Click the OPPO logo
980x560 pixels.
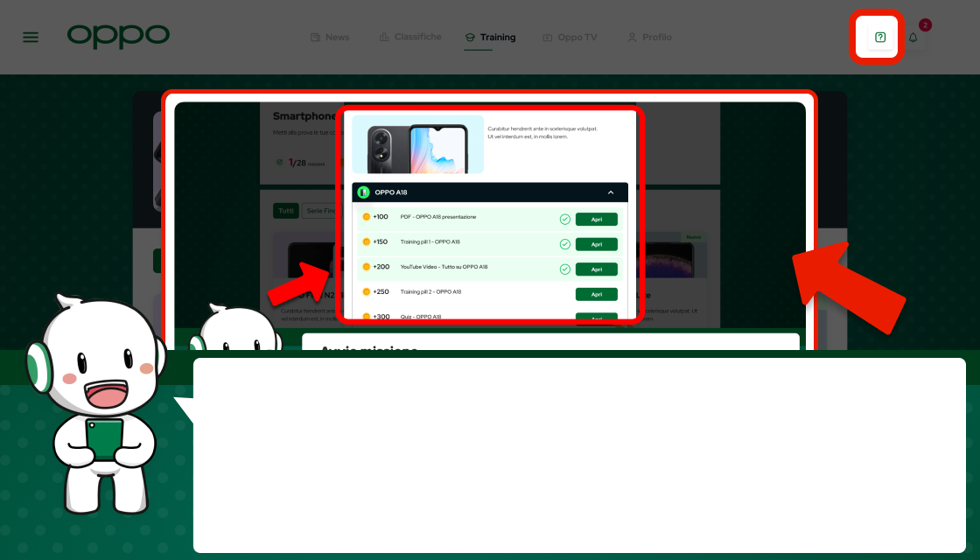pos(118,36)
